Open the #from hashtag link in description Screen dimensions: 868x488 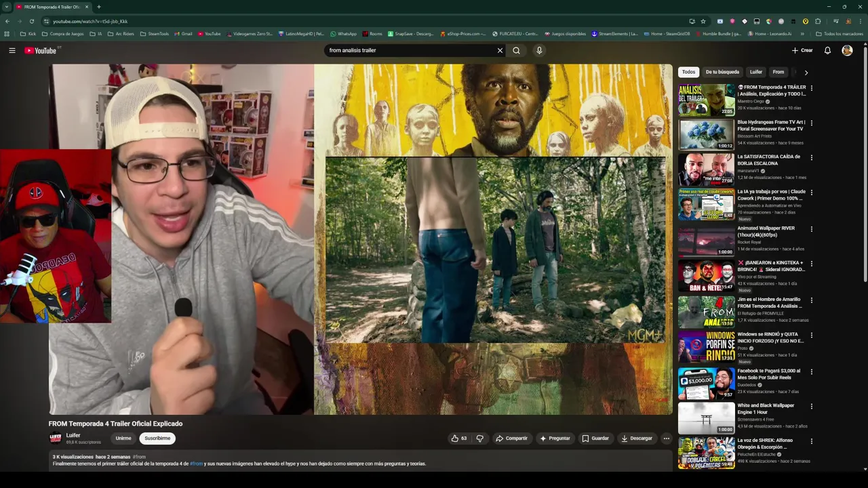pyautogui.click(x=196, y=464)
